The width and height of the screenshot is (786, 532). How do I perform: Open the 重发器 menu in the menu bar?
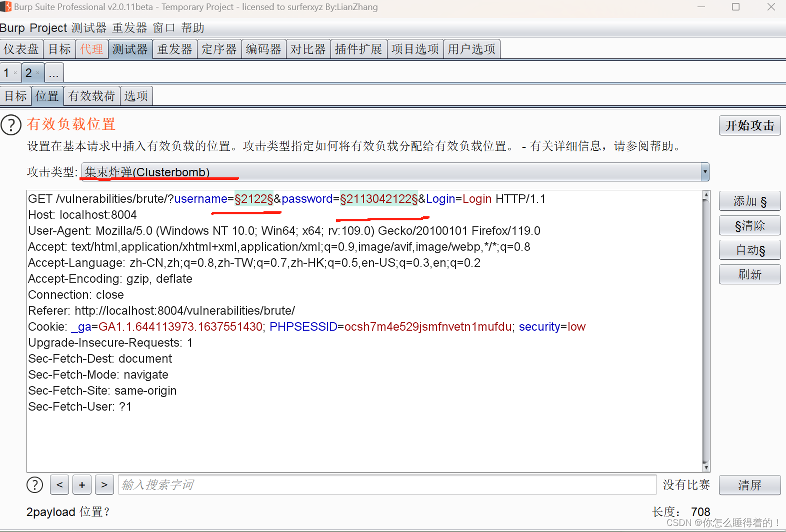129,28
